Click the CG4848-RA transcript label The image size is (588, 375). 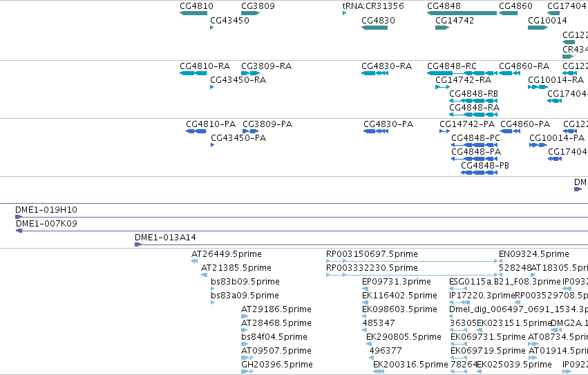click(x=474, y=108)
